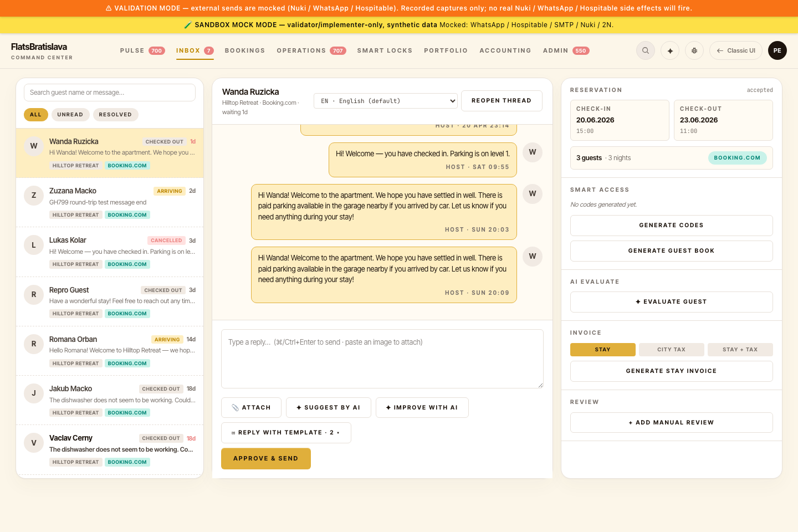Open the Romana Orban conversation
The width and height of the screenshot is (798, 532).
click(110, 351)
